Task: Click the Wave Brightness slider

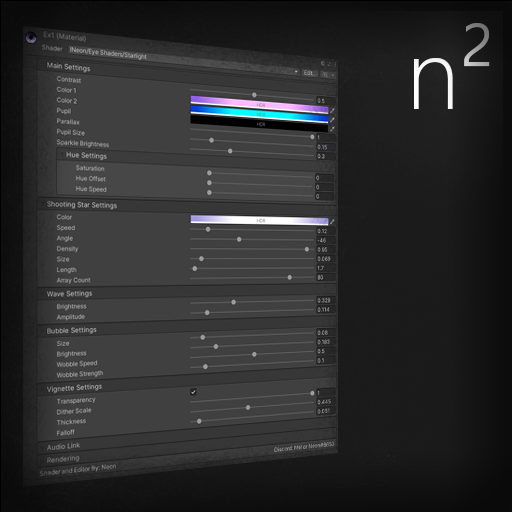Action: [x=252, y=302]
